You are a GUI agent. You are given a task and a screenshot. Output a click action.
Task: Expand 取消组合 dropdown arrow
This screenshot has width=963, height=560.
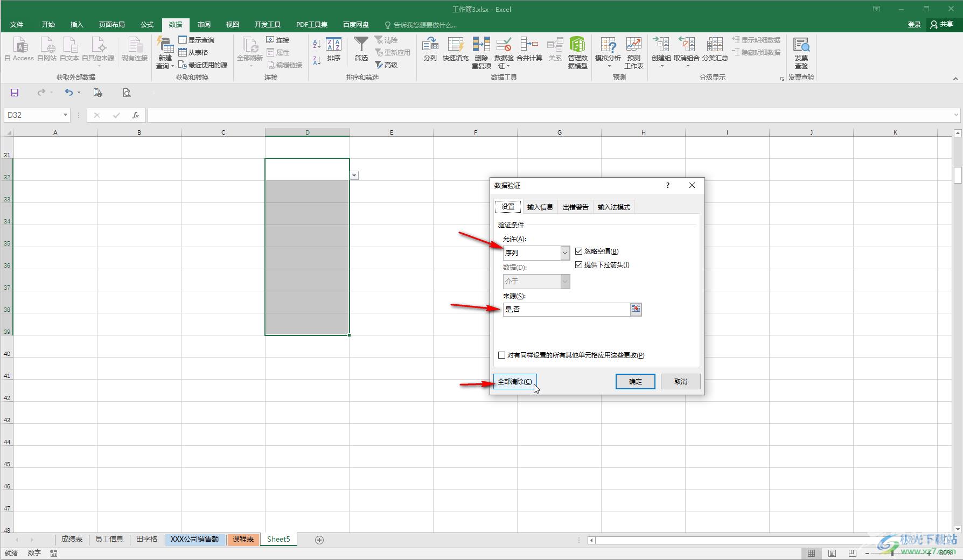coord(687,66)
